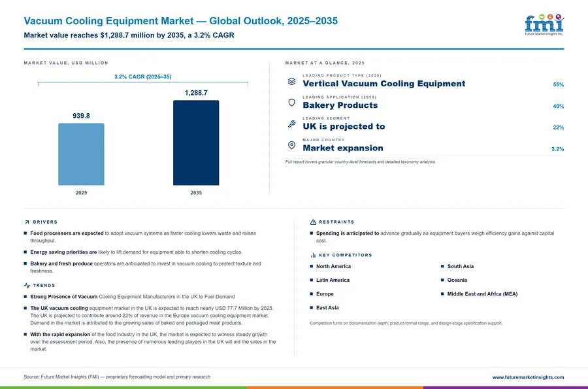
Task: Click 'Source: Future Market Insights (FMI)' footer
Action: [x=117, y=377]
